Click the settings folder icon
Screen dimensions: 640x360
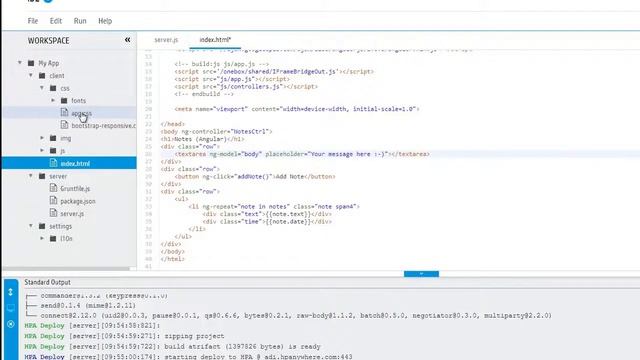42,226
